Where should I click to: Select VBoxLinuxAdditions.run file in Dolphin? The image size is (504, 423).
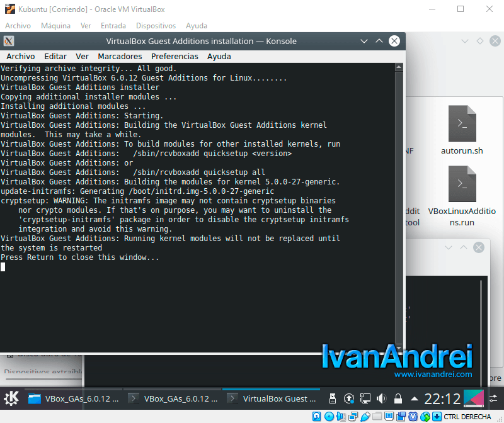(x=462, y=196)
